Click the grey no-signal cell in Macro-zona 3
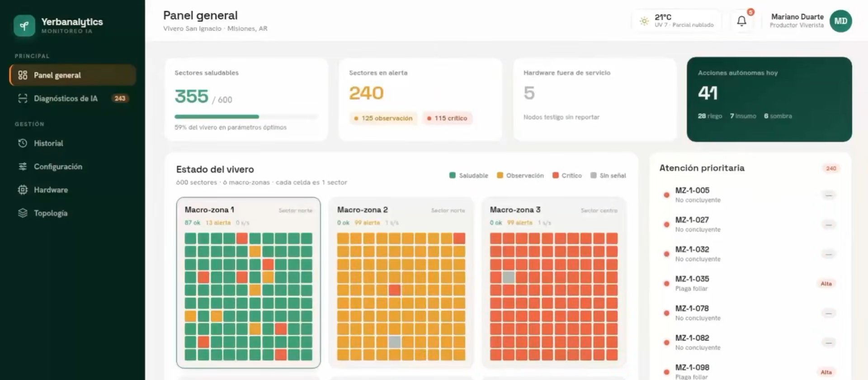The image size is (868, 380). coord(509,277)
